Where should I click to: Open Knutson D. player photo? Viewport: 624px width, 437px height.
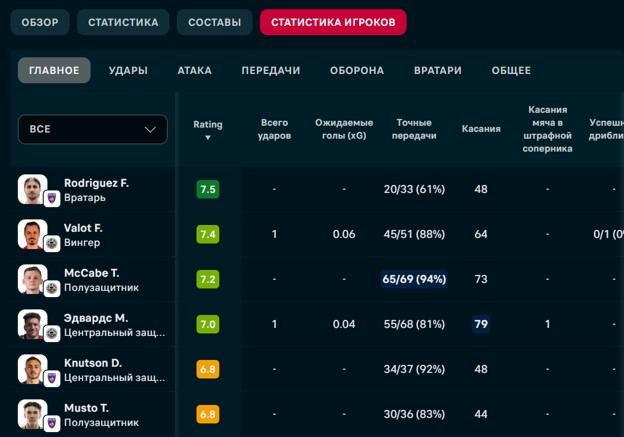point(32,369)
